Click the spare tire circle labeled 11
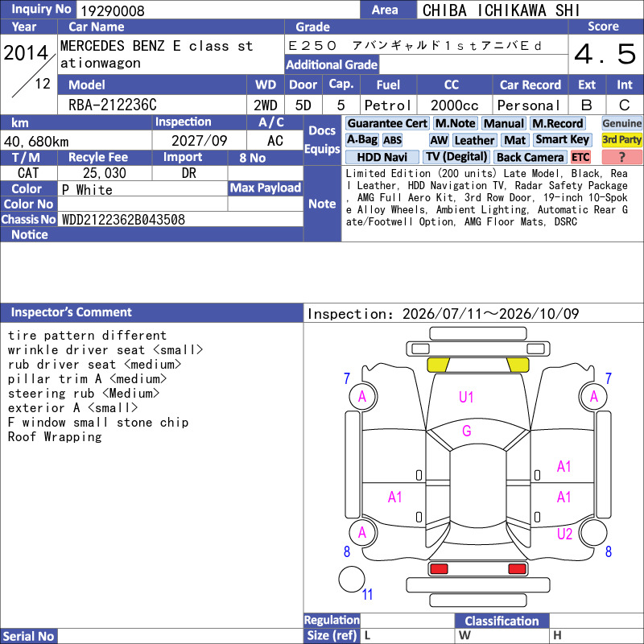The width and height of the screenshot is (644, 644). pos(352,579)
